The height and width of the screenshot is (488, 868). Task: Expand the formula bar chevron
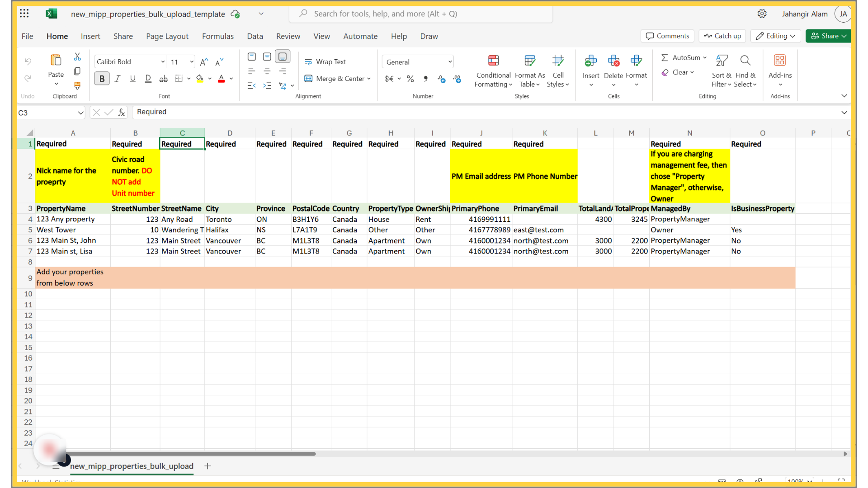click(844, 113)
